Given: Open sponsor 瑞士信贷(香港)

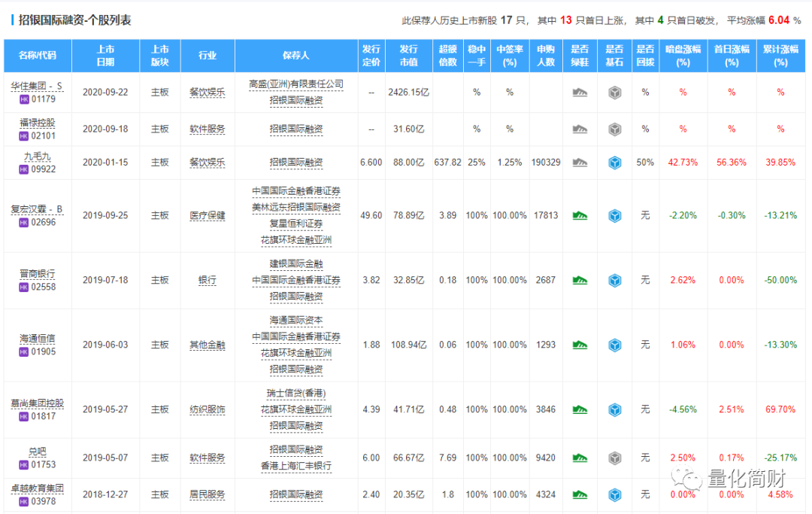Looking at the screenshot, I should click(295, 394).
